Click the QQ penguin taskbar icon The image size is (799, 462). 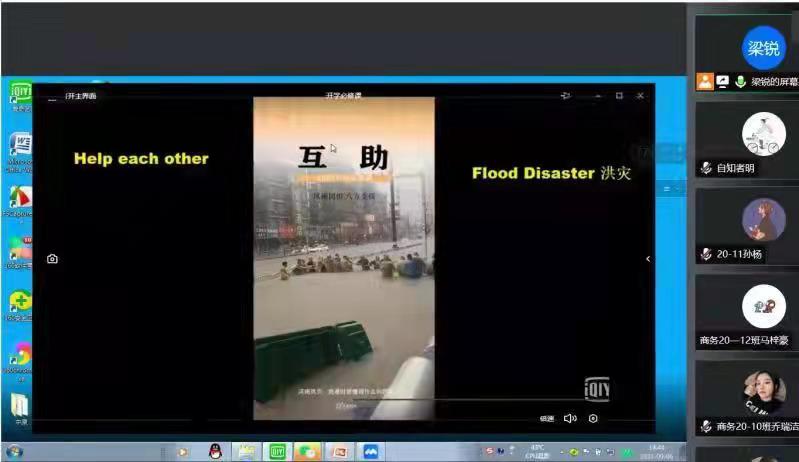pos(215,451)
